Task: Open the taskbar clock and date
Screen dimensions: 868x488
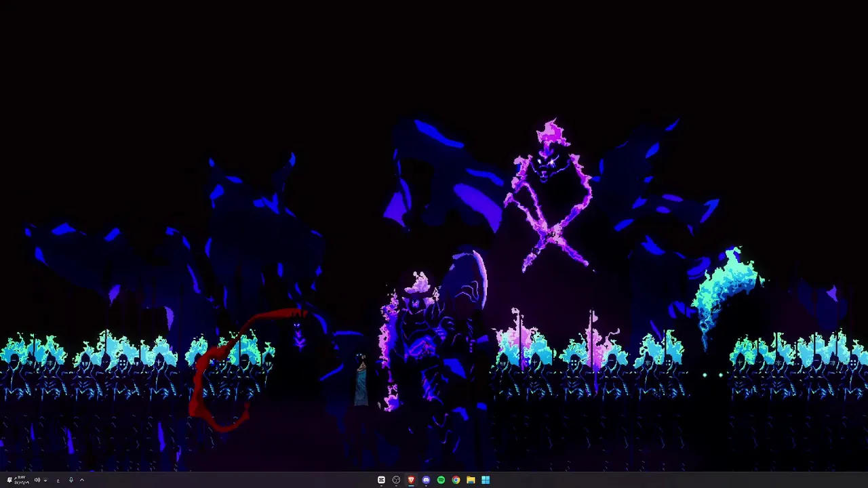Action: point(22,480)
